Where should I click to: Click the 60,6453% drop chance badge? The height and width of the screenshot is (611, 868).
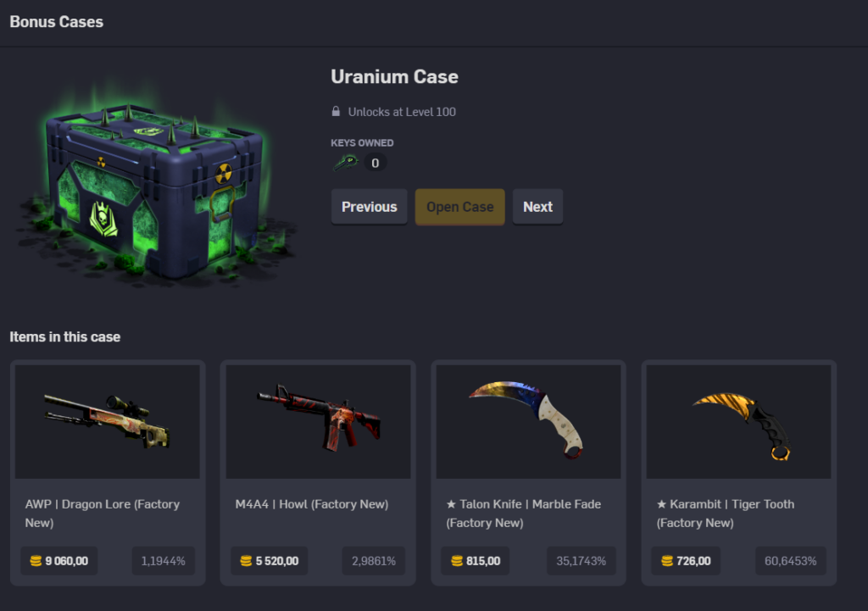coord(791,561)
